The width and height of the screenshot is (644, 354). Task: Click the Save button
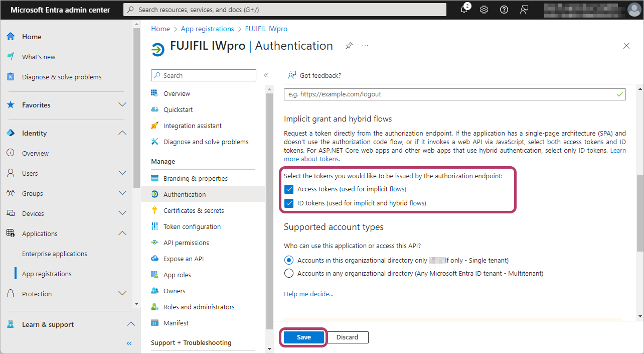pyautogui.click(x=303, y=337)
